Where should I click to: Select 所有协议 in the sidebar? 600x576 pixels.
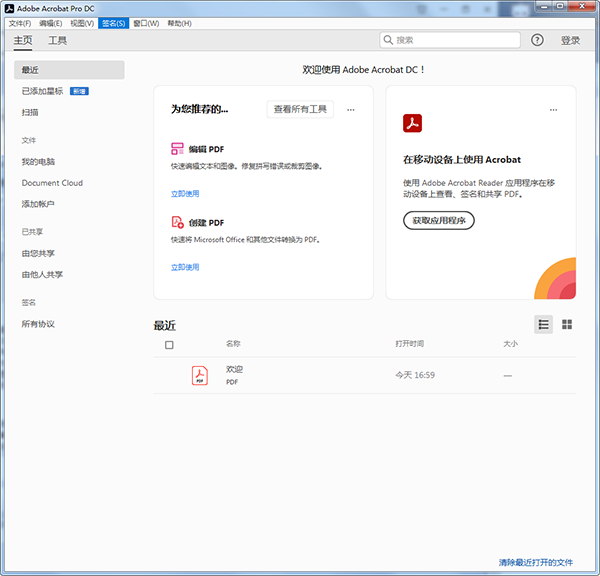pos(38,324)
